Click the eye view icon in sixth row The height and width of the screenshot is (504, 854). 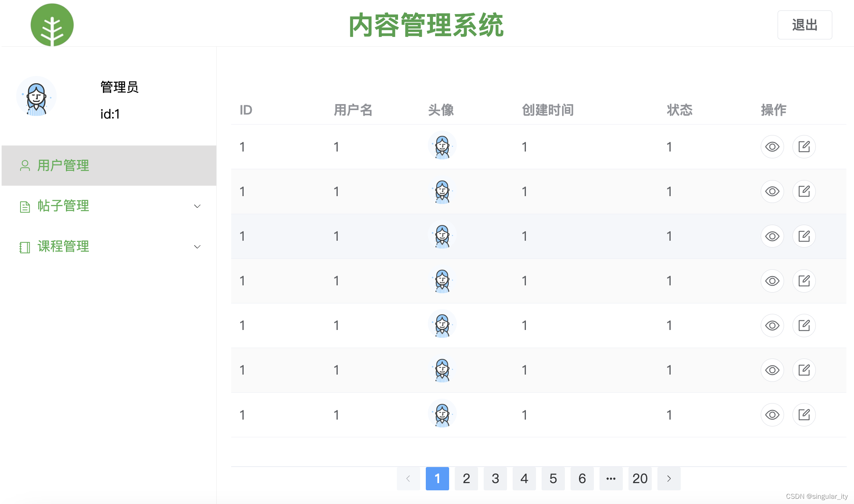772,370
